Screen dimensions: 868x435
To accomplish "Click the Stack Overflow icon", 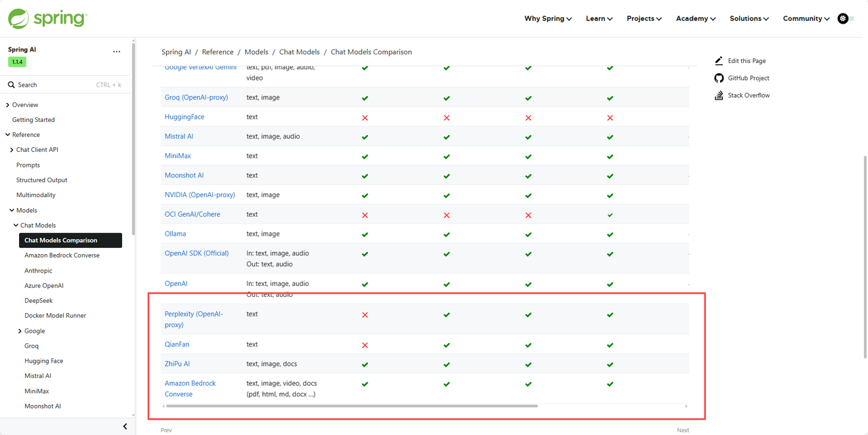I will (x=719, y=96).
